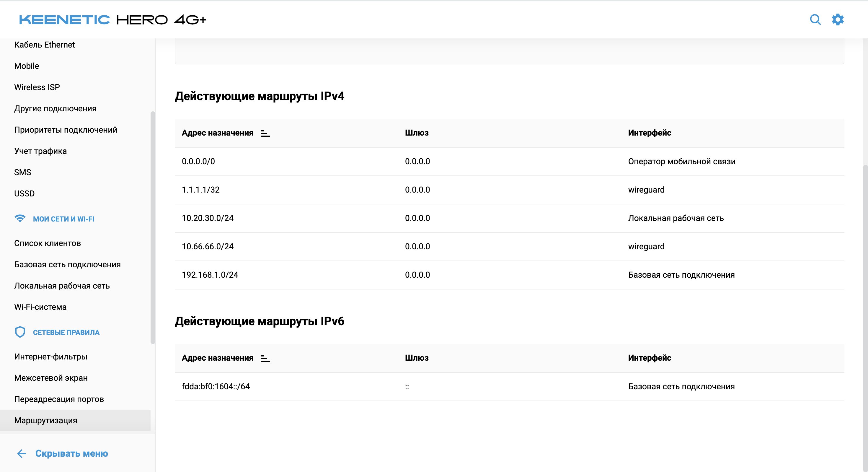
Task: Open the search magnifier icon
Action: pos(815,19)
